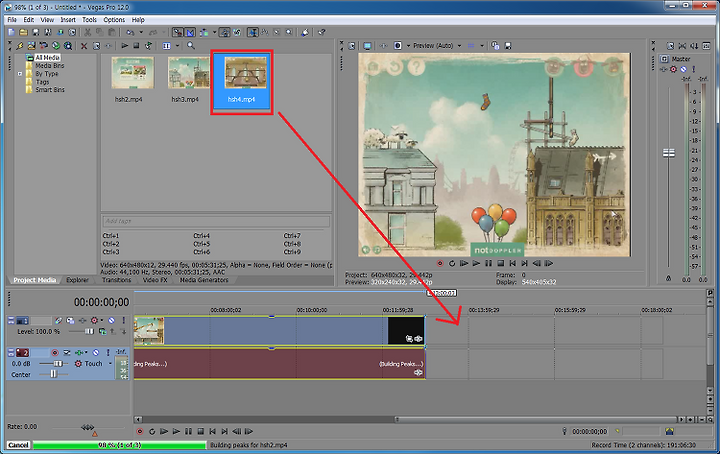
Task: Click the red X Remove media icon
Action: coord(84,46)
